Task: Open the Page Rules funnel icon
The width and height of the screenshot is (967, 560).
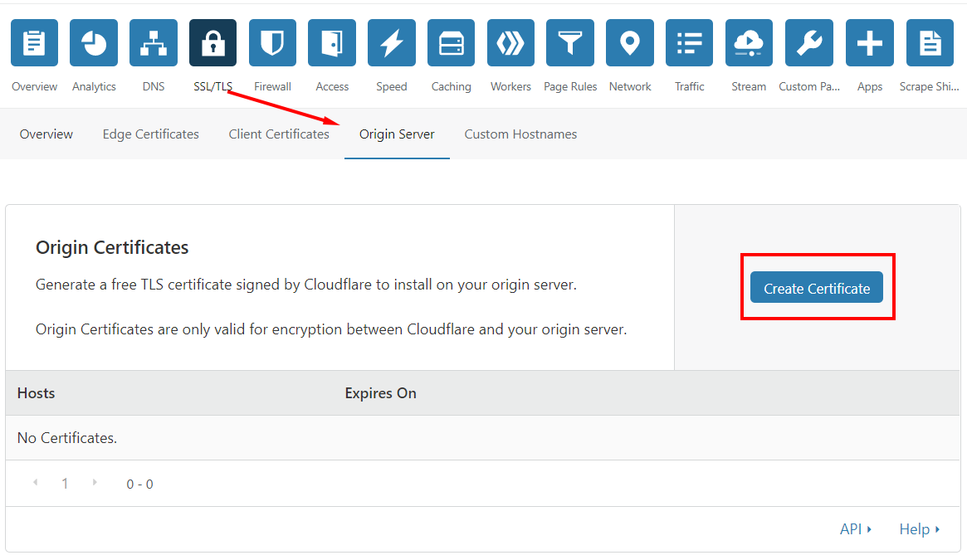Action: (570, 42)
